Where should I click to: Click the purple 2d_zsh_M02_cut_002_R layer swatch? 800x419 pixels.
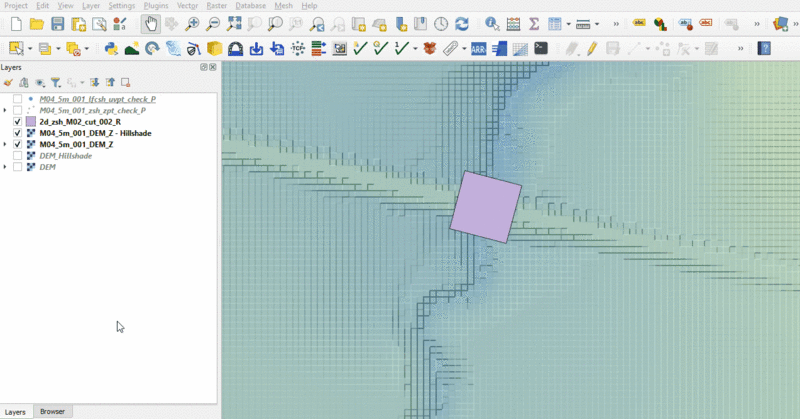(30, 121)
